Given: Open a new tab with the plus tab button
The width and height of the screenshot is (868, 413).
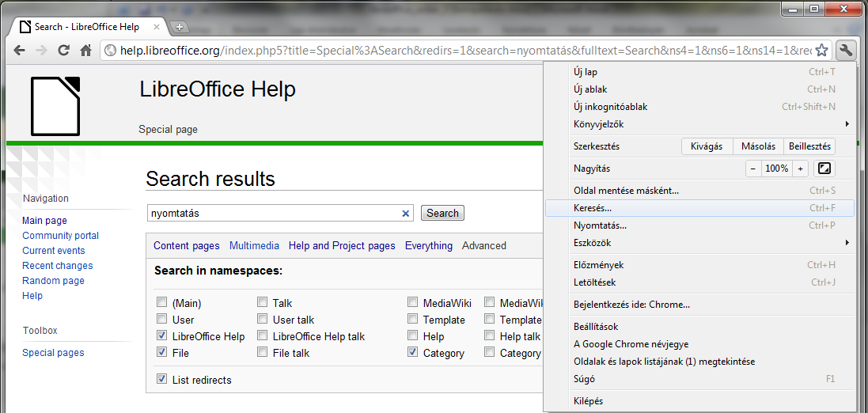Looking at the screenshot, I should click(180, 27).
